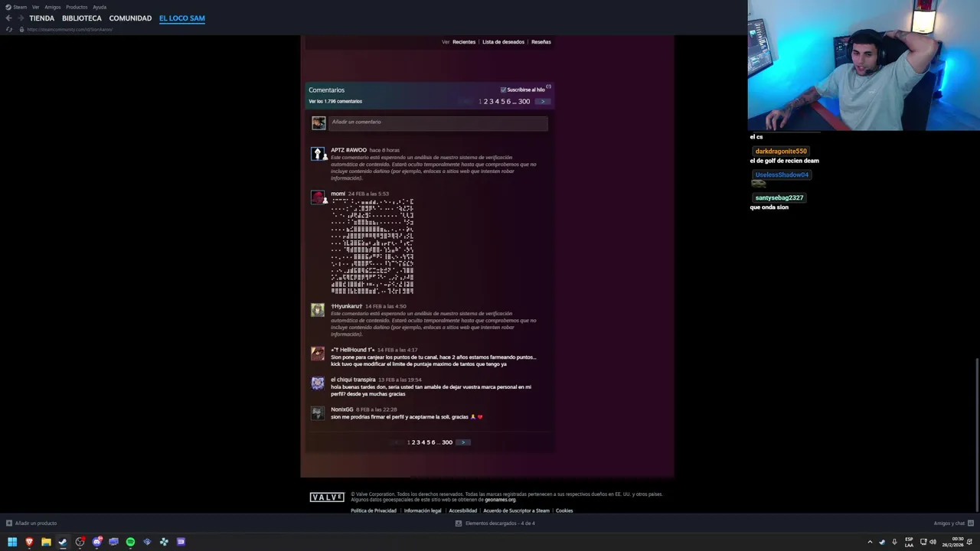Go to comment page 2 in top pagination
This screenshot has height=551, width=980.
pyautogui.click(x=485, y=101)
